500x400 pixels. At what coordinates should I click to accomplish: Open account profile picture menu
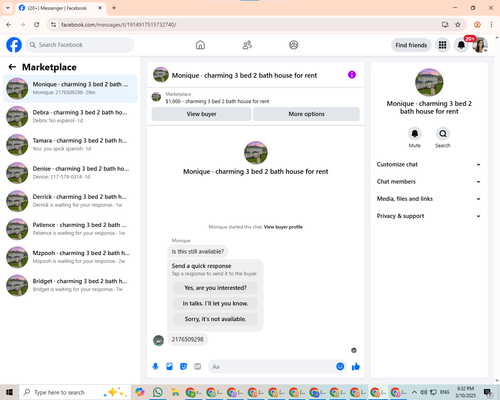480,45
